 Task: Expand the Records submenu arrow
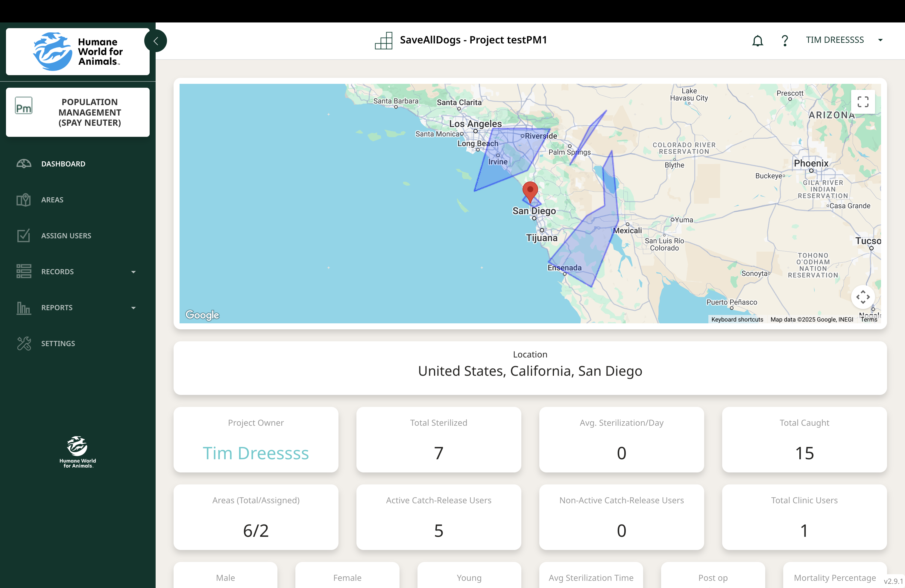click(x=133, y=272)
